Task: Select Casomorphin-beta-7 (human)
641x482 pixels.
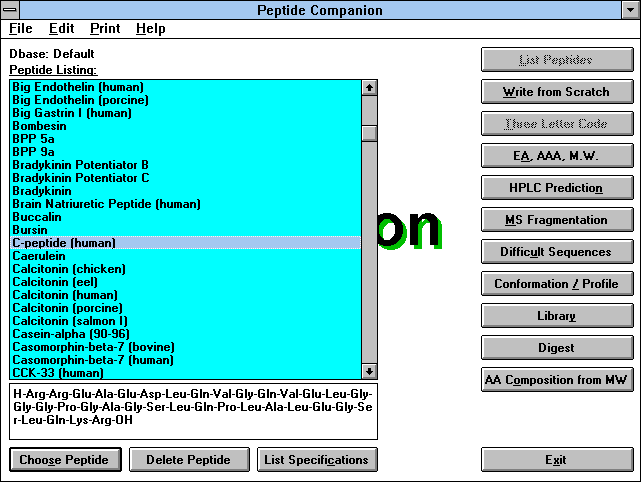Action: 186,360
